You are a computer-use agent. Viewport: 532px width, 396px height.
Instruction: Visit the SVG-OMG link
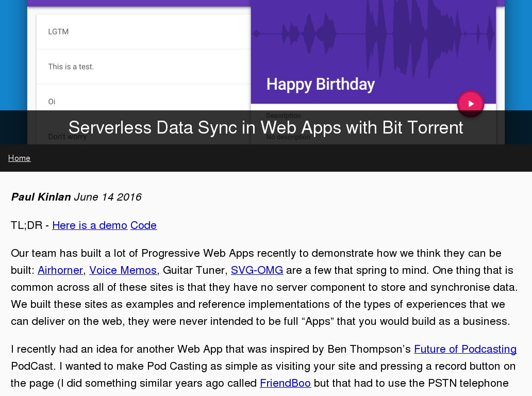tap(257, 270)
